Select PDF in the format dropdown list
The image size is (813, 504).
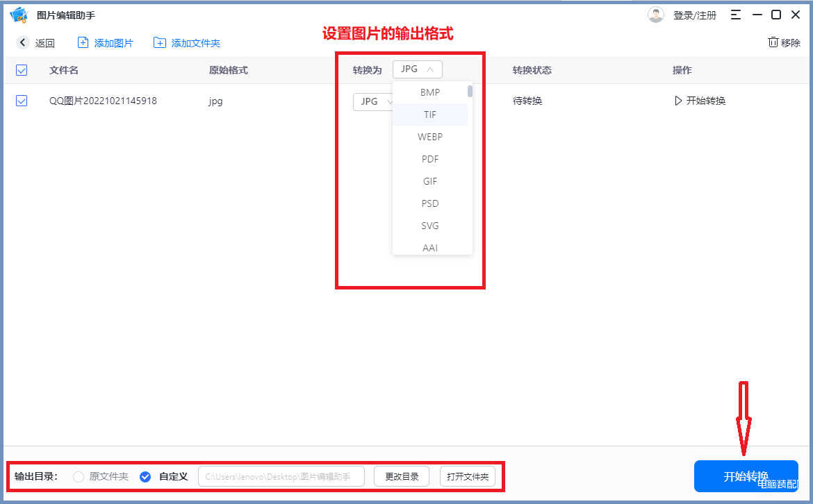click(x=430, y=159)
